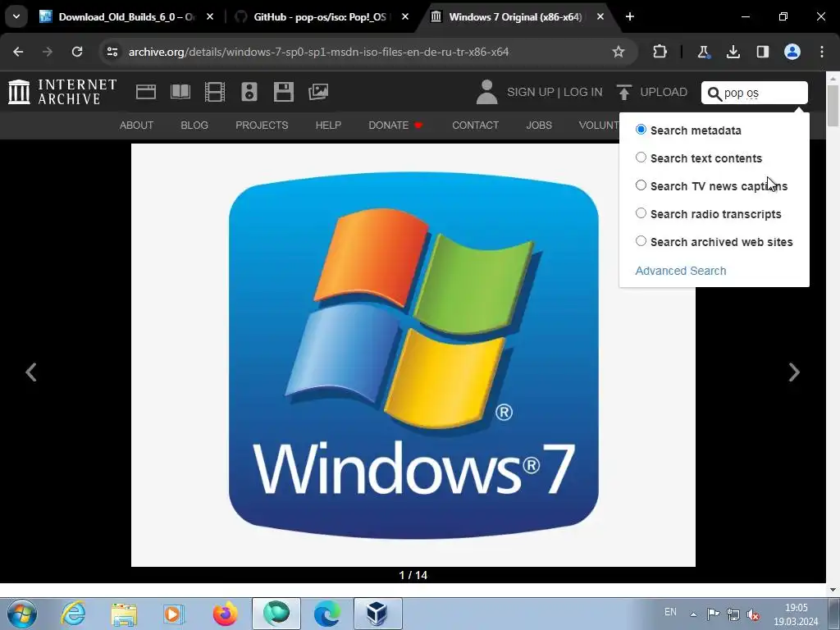Screen dimensions: 840x630
Task: Bookmark this page with the star icon
Action: click(619, 52)
